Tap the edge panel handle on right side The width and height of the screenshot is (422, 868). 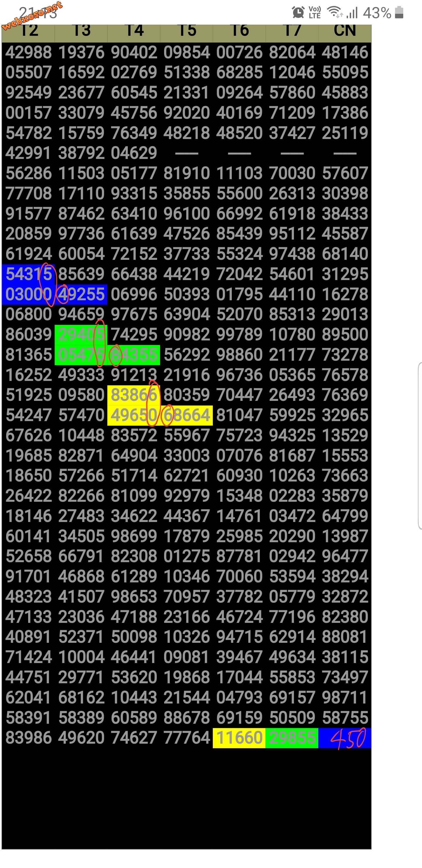pyautogui.click(x=420, y=445)
